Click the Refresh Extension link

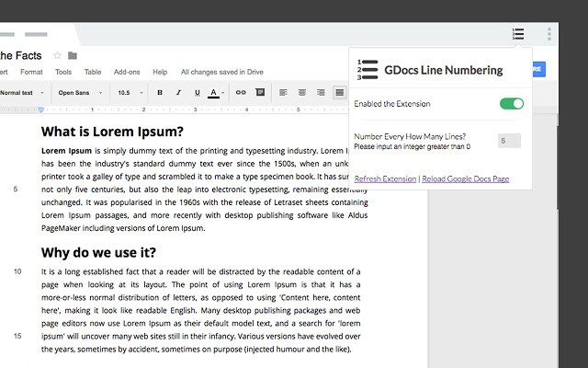[x=385, y=178]
